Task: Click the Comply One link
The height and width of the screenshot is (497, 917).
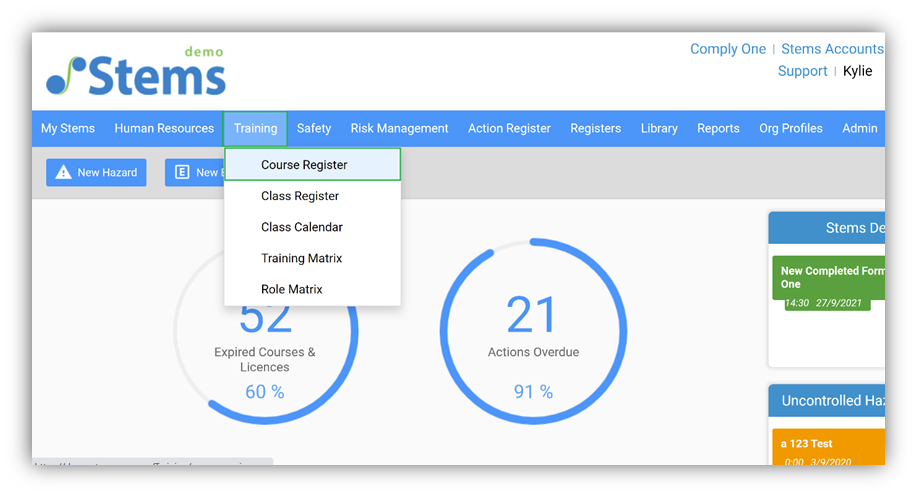Action: (728, 49)
